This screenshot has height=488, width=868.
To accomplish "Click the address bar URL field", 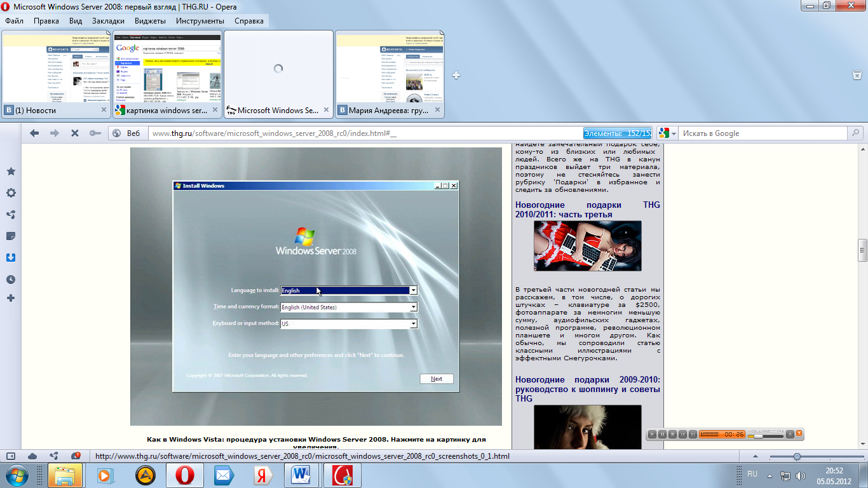I will point(365,133).
